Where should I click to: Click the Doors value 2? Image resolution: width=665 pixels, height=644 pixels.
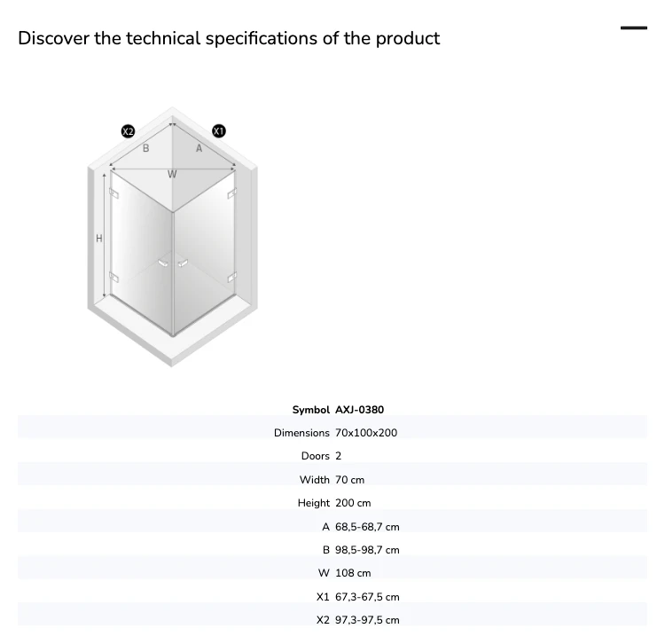[x=338, y=456]
